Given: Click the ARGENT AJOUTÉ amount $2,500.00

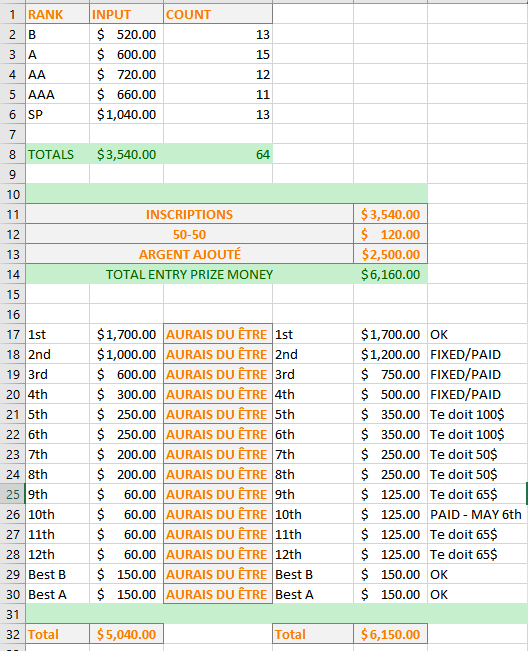Looking at the screenshot, I should coord(390,255).
